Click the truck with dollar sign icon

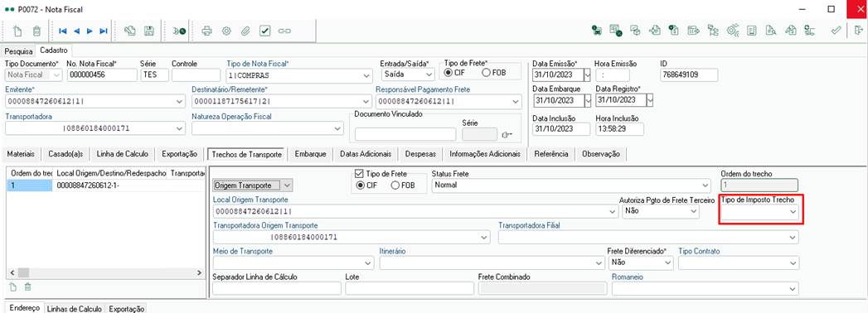coord(596,31)
